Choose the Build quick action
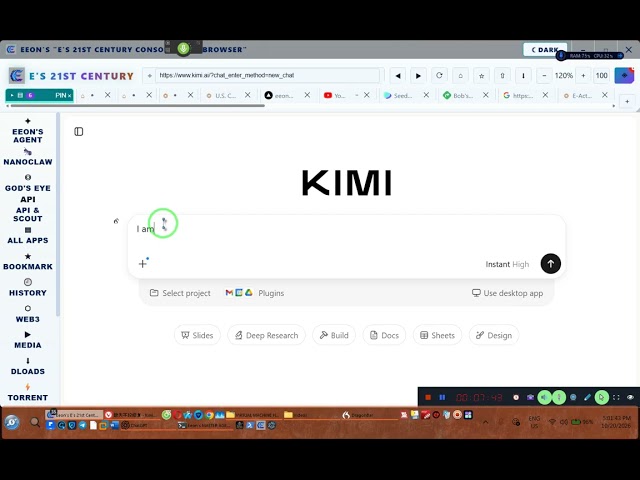This screenshot has width=640, height=480. tap(334, 336)
